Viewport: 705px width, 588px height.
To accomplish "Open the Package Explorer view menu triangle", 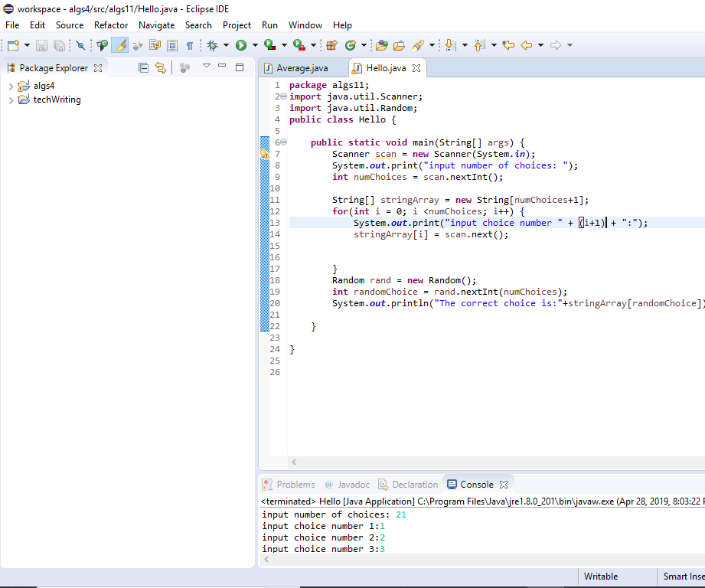I will pyautogui.click(x=207, y=67).
